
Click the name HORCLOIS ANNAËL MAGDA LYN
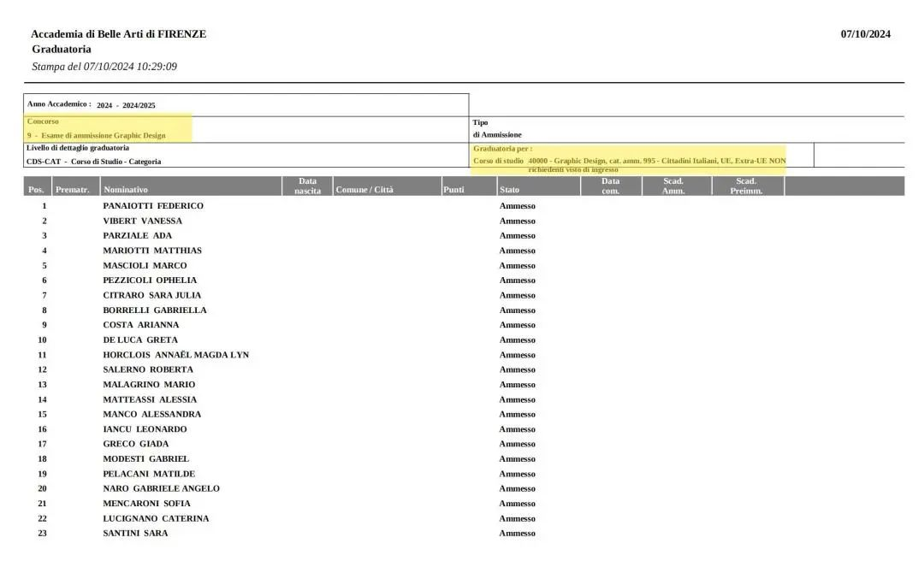pos(175,355)
